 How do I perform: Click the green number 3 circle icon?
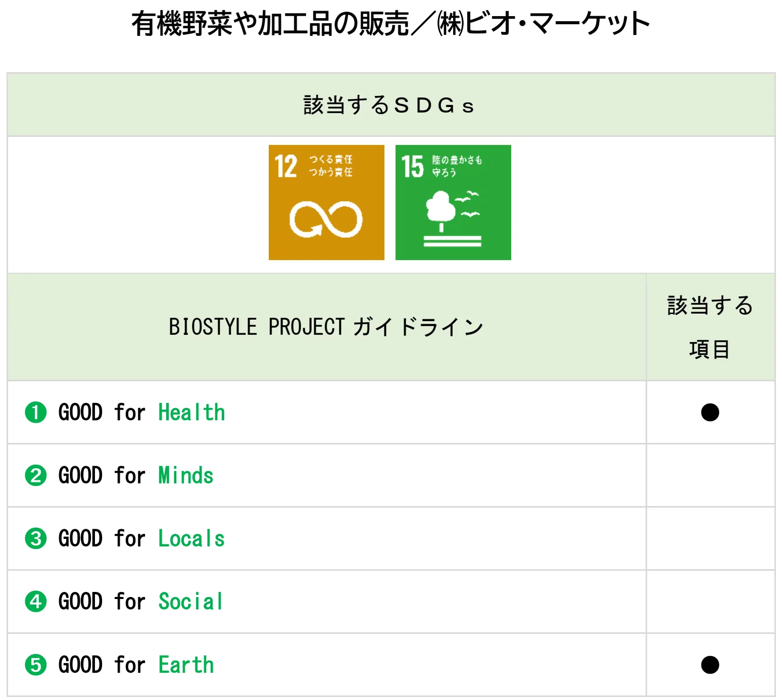click(36, 538)
